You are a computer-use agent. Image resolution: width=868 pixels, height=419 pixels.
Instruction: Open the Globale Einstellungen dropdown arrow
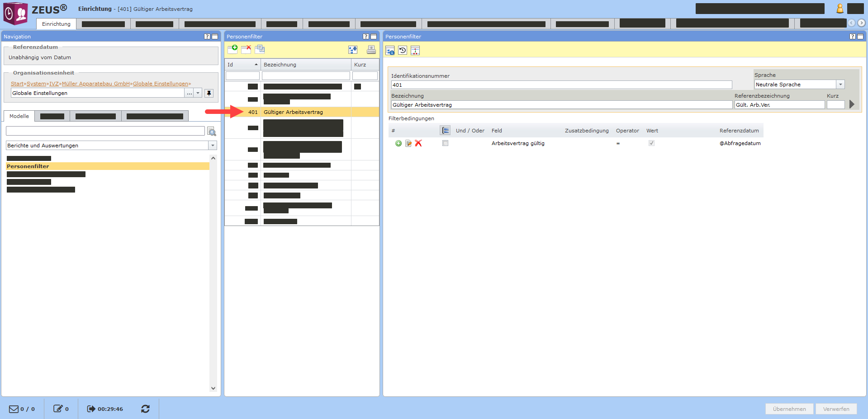[x=198, y=93]
